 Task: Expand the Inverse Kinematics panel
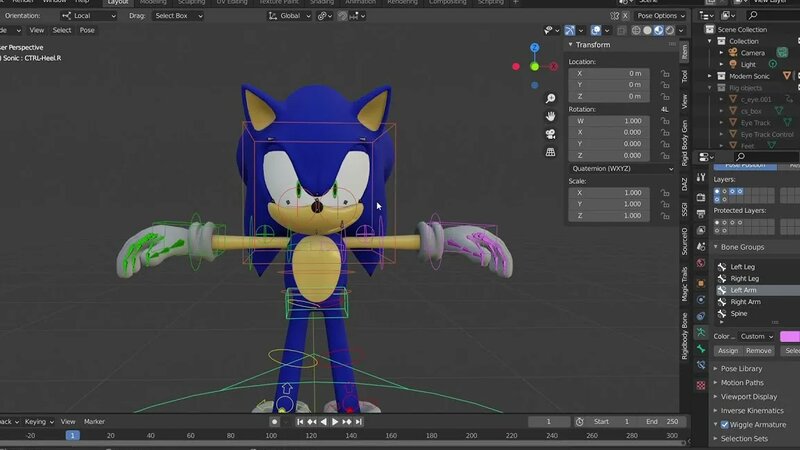click(715, 411)
